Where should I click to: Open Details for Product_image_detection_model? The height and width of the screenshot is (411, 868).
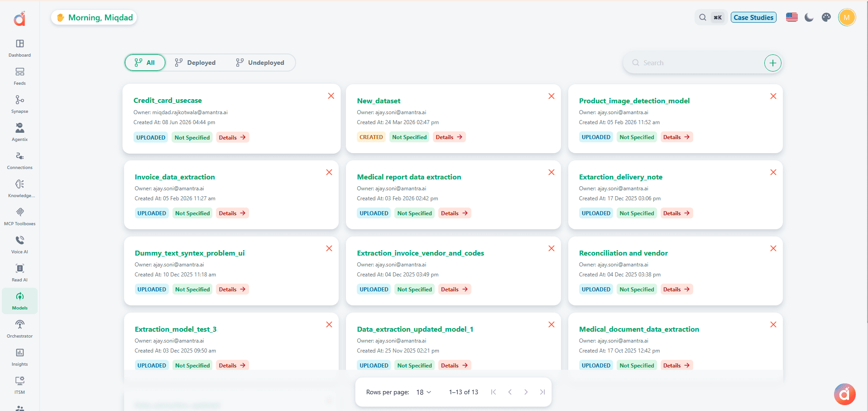676,137
